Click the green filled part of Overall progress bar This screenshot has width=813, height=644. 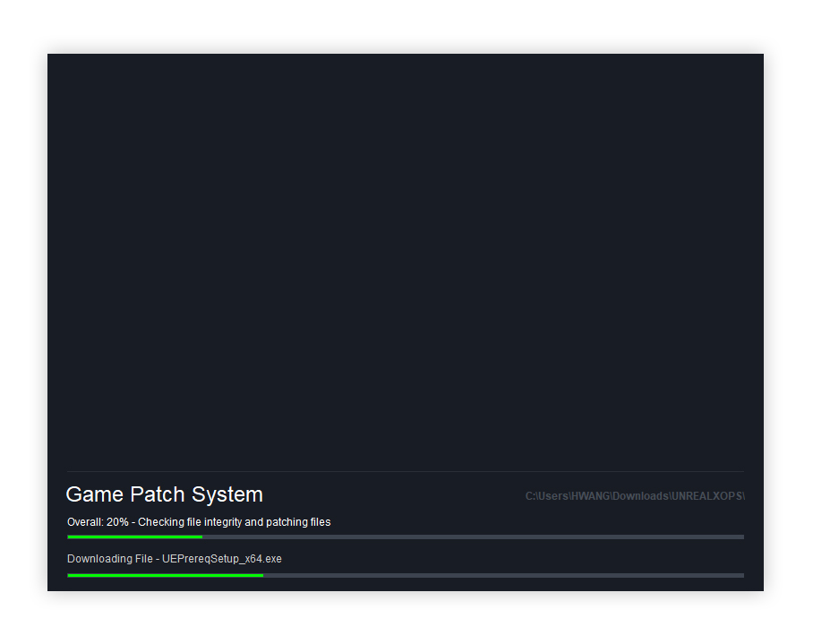[134, 537]
